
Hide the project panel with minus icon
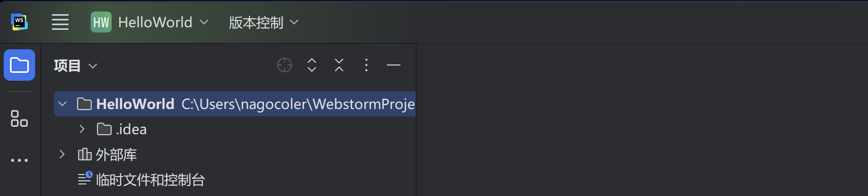[x=394, y=65]
